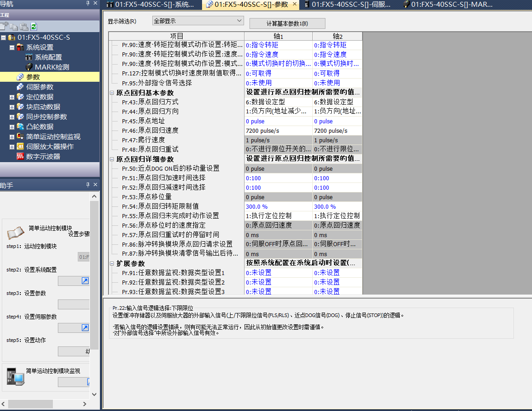Viewport: 532px width, 411px height.
Task: Collapse the 扩展参数 parameter group
Action: coord(112,263)
